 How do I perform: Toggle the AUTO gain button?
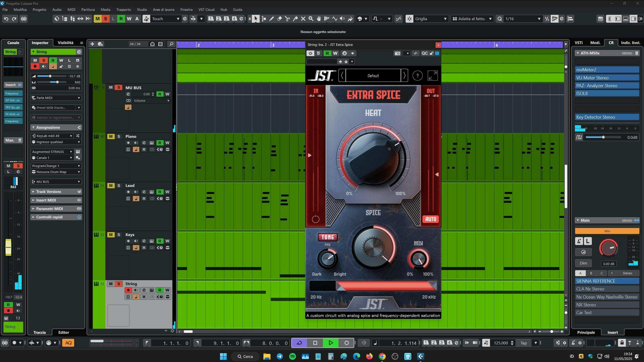pyautogui.click(x=431, y=219)
